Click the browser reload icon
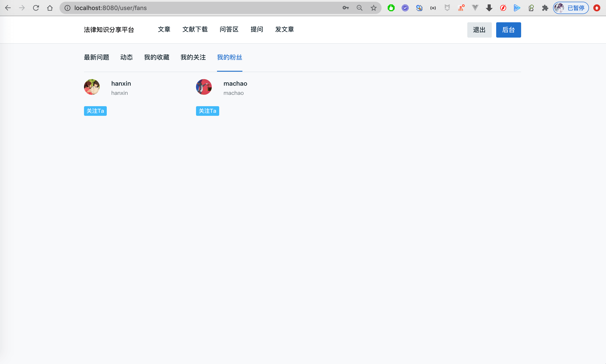606x364 pixels. [x=36, y=8]
